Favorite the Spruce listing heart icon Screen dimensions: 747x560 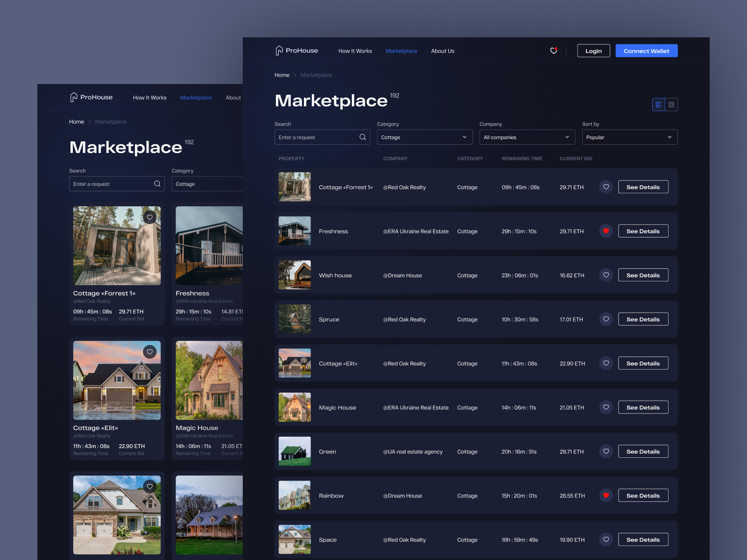[606, 319]
